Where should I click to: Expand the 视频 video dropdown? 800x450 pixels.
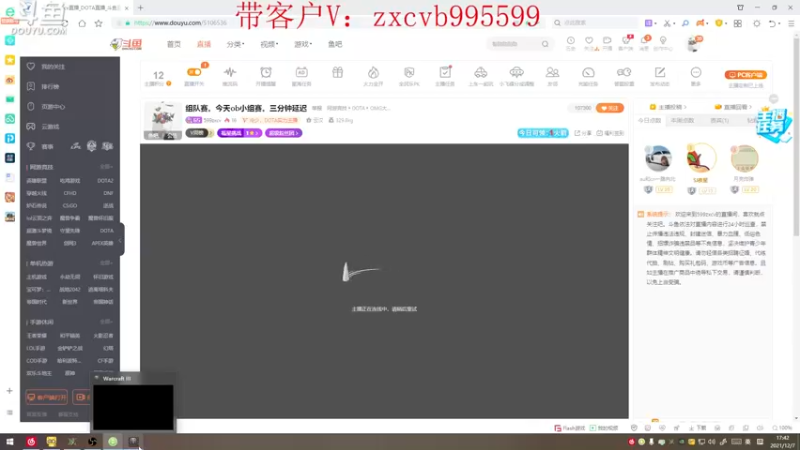tap(269, 44)
